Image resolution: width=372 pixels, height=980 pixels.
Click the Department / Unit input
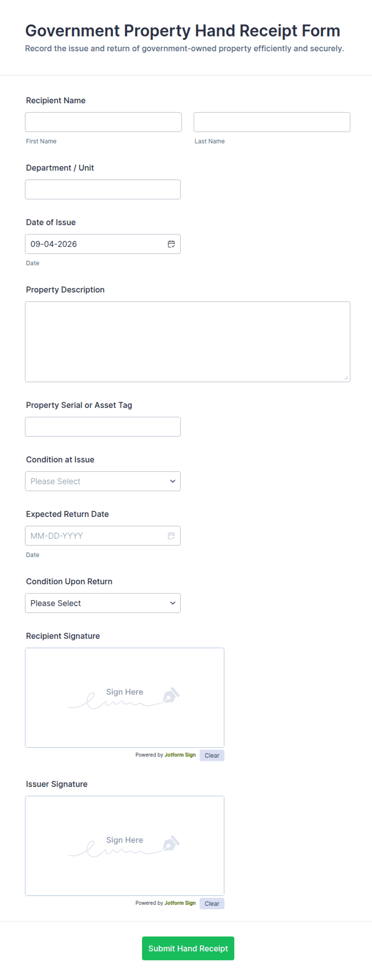click(x=103, y=189)
